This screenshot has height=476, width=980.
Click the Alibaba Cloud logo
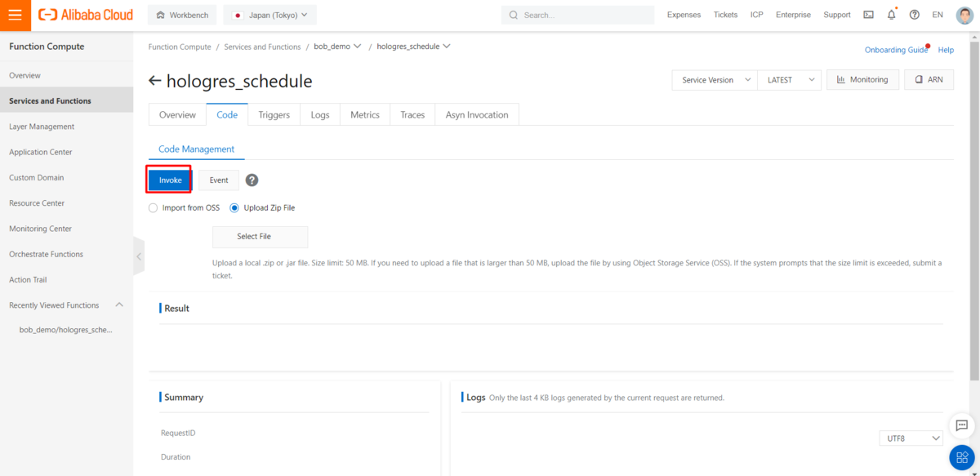tap(86, 15)
